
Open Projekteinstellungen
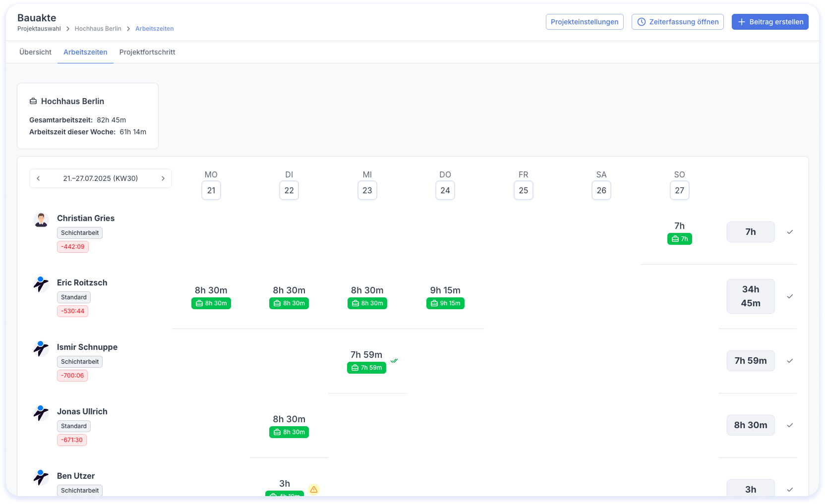click(x=584, y=22)
